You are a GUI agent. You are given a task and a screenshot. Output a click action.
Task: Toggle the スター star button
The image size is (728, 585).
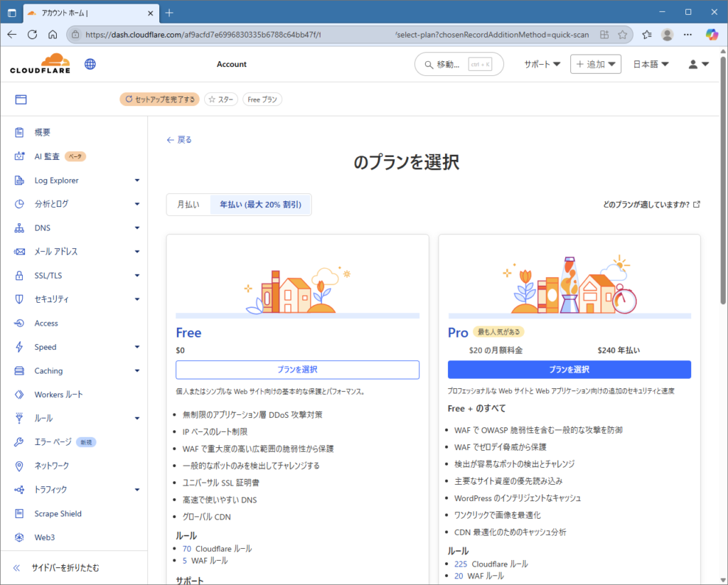coord(221,100)
